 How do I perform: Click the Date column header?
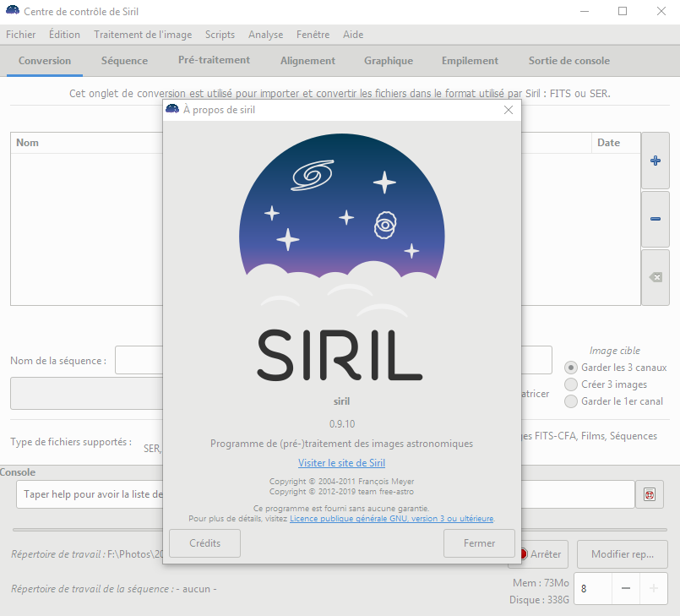coord(616,143)
